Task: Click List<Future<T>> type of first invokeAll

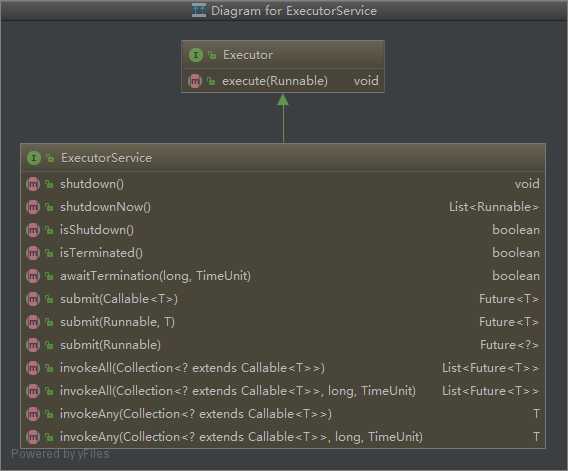Action: (490, 368)
